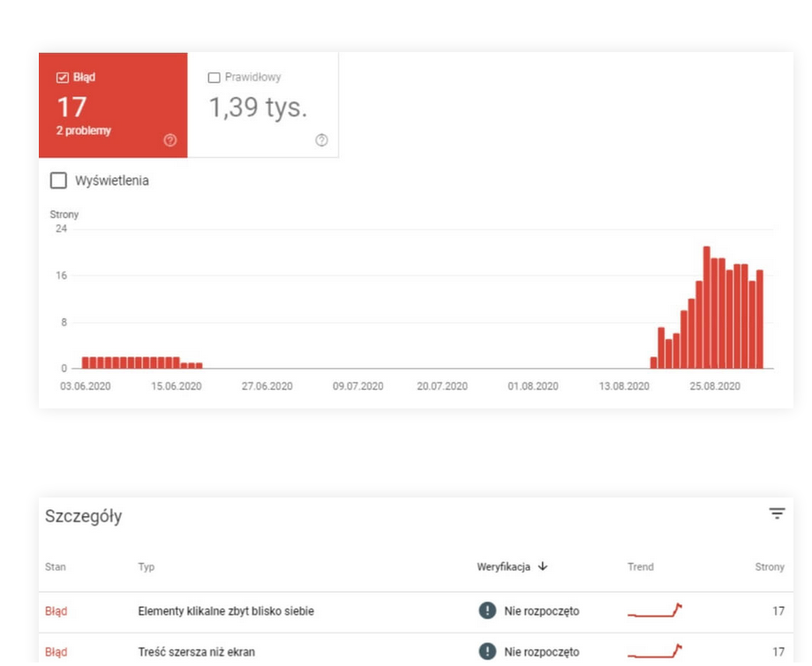Screen dimensions: 812x666
Task: Click exclamation icon in Treść szersza row
Action: 487,652
